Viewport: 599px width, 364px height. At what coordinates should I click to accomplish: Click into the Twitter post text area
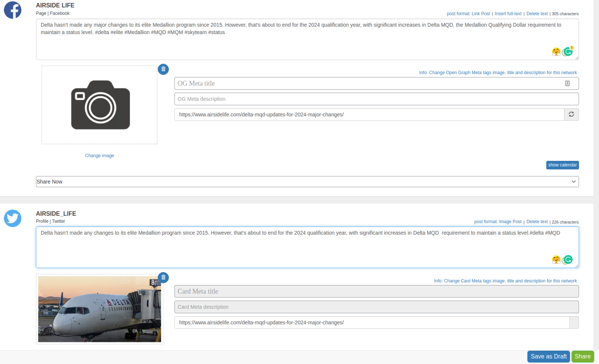click(307, 247)
